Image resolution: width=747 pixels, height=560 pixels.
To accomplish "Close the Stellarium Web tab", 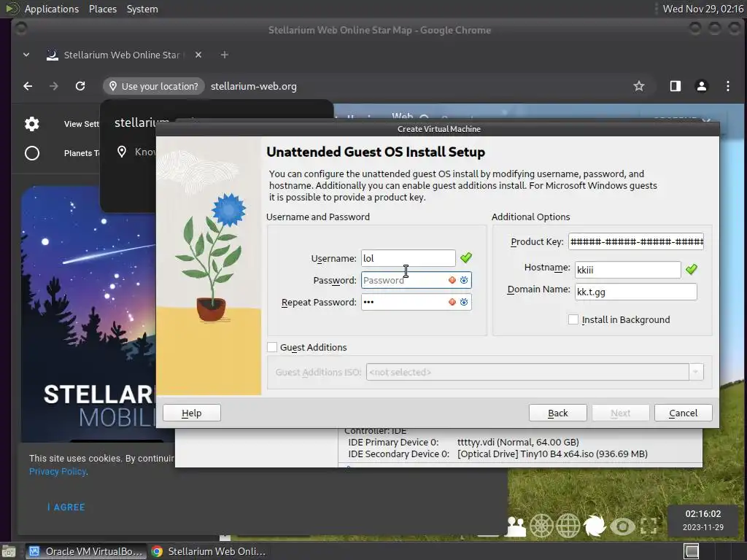I will click(x=198, y=55).
